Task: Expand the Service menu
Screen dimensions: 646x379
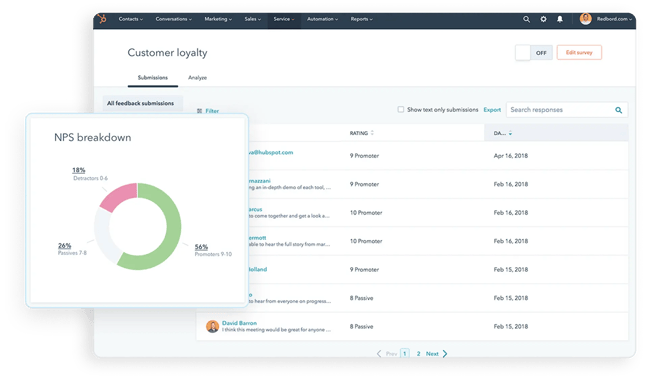Action: click(284, 19)
